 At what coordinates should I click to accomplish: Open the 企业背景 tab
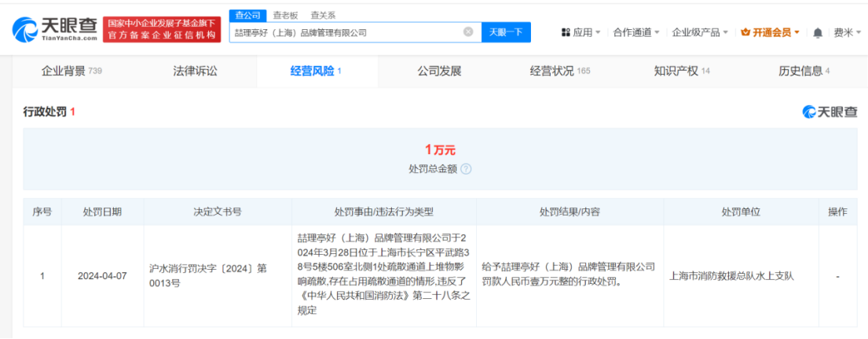(72, 71)
